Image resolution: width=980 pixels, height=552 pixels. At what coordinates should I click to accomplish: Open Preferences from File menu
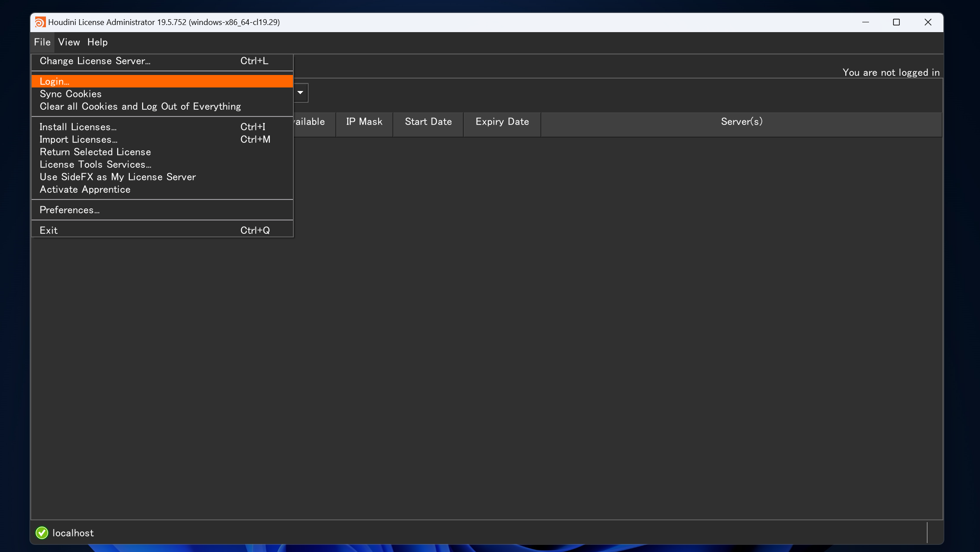click(x=162, y=210)
